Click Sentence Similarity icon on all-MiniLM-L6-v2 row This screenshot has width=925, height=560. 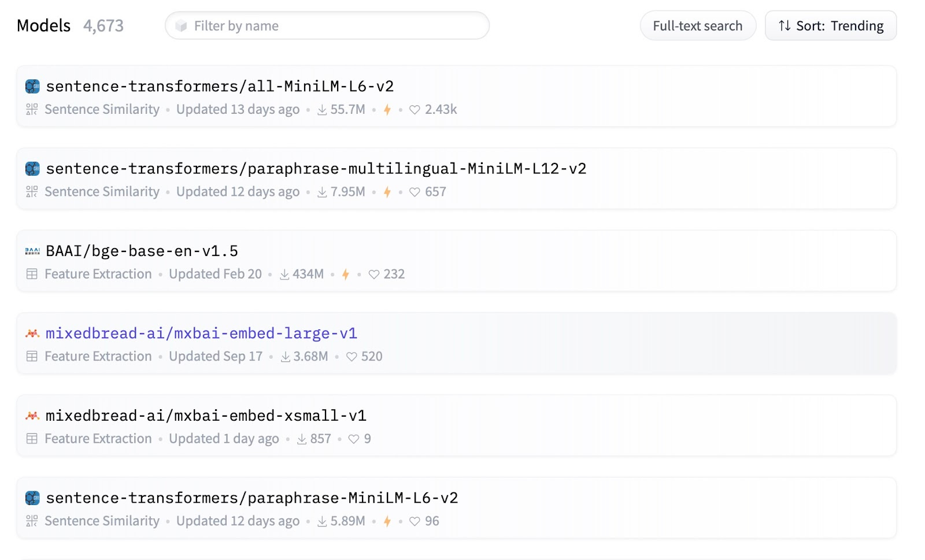point(32,109)
